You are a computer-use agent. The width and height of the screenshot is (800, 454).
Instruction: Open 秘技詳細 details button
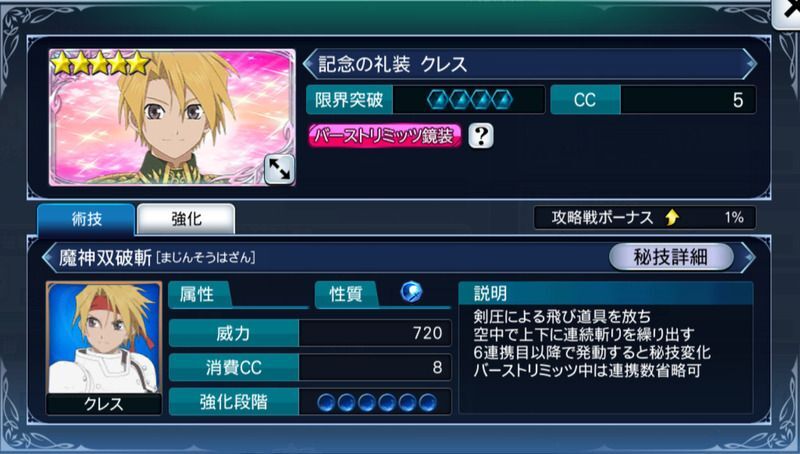(x=671, y=257)
